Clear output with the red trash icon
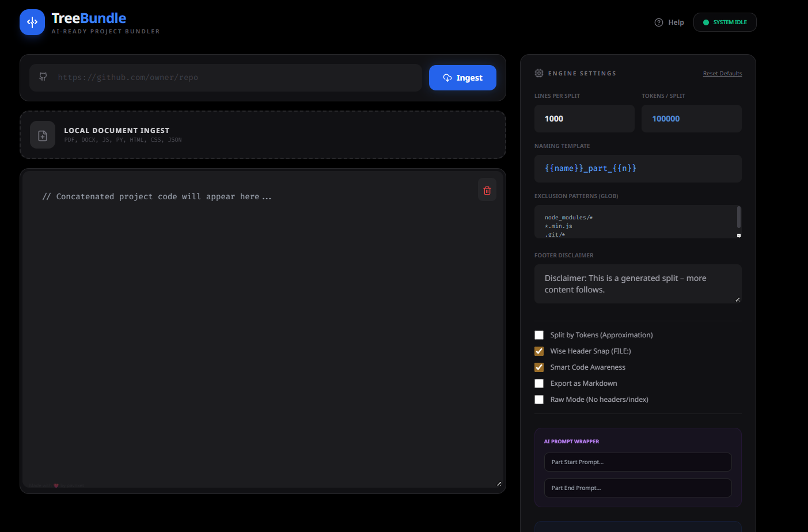This screenshot has height=532, width=808. click(487, 190)
